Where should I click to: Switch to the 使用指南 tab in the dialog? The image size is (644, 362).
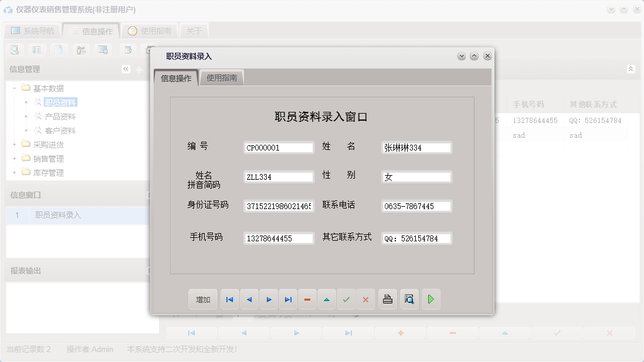click(222, 77)
